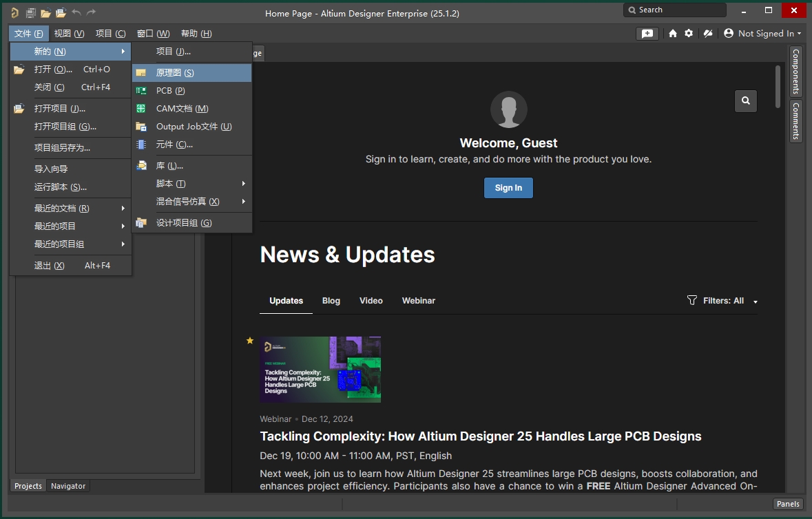Switch to the Updates tab
Viewport: 812px width, 519px height.
coord(286,301)
